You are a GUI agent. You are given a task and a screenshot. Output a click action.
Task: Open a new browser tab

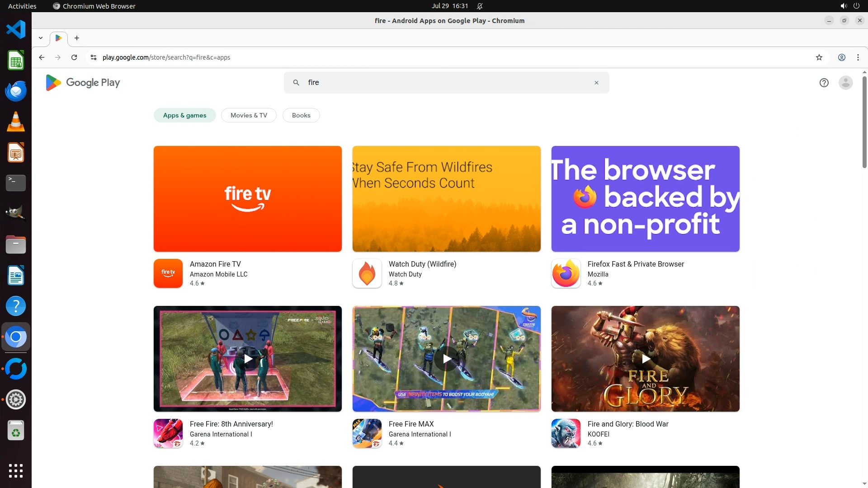pyautogui.click(x=77, y=38)
